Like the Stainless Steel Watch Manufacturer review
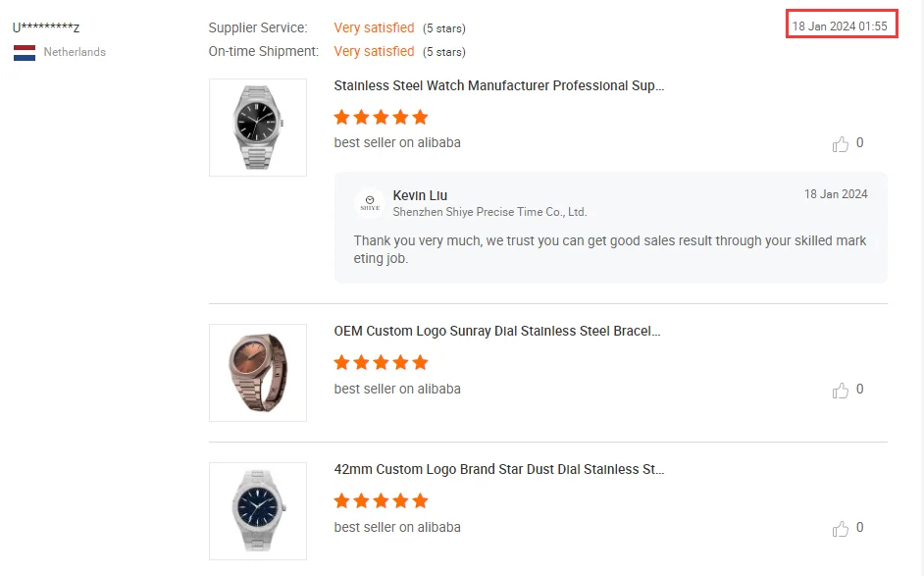 coord(841,144)
